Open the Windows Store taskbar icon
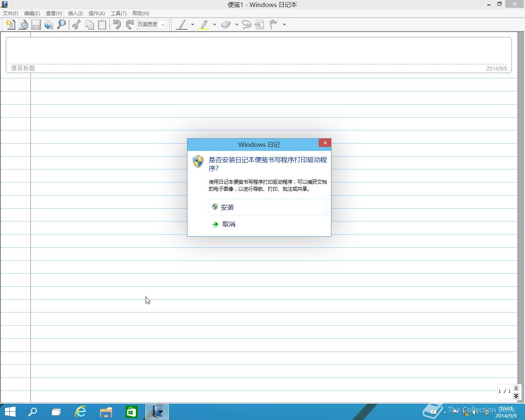The image size is (525, 420). 131,412
